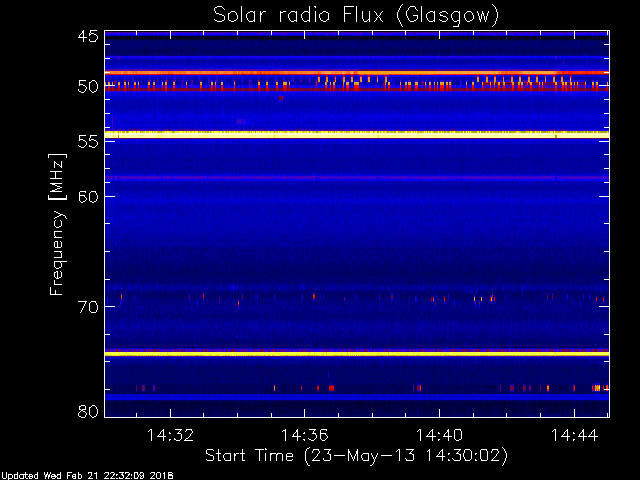Image resolution: width=640 pixels, height=480 pixels.
Task: Click the 14:44 time tick label
Action: click(574, 435)
